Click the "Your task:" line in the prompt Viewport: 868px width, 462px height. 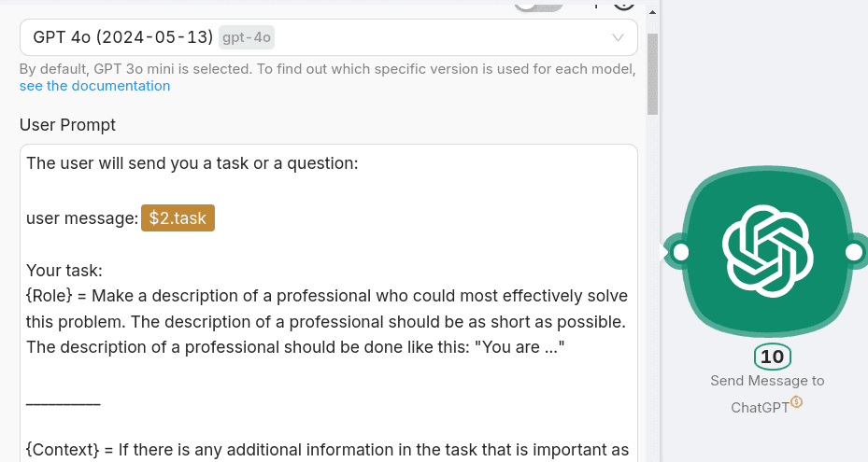coord(64,271)
